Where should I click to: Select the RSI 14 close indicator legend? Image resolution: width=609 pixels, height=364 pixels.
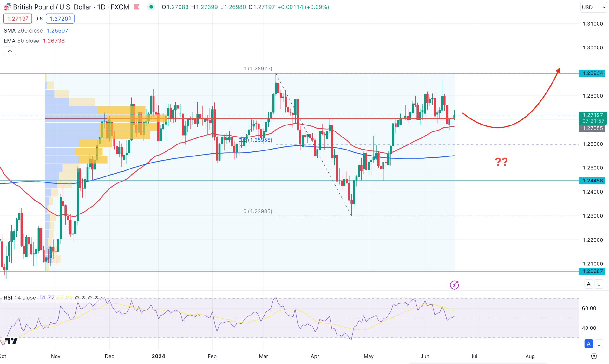click(20, 298)
